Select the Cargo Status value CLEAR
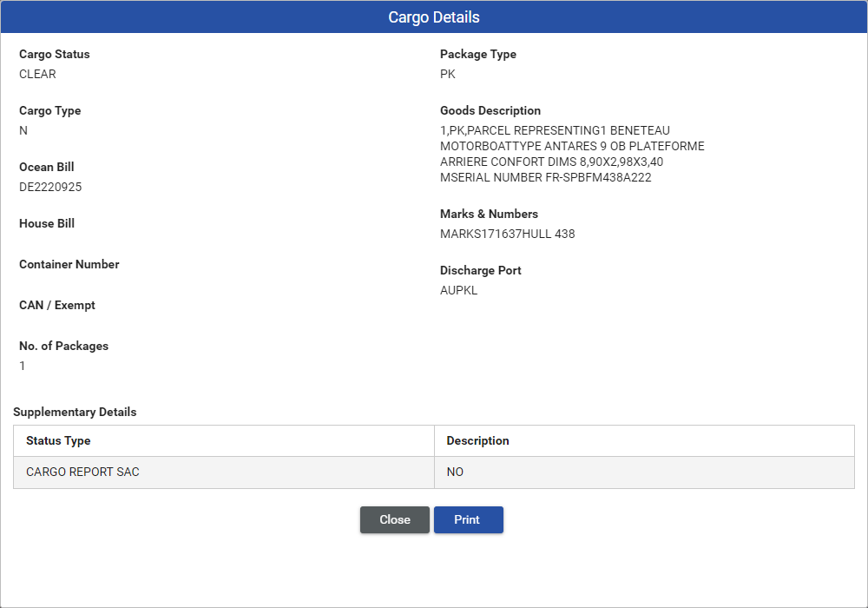The image size is (868, 608). [36, 74]
